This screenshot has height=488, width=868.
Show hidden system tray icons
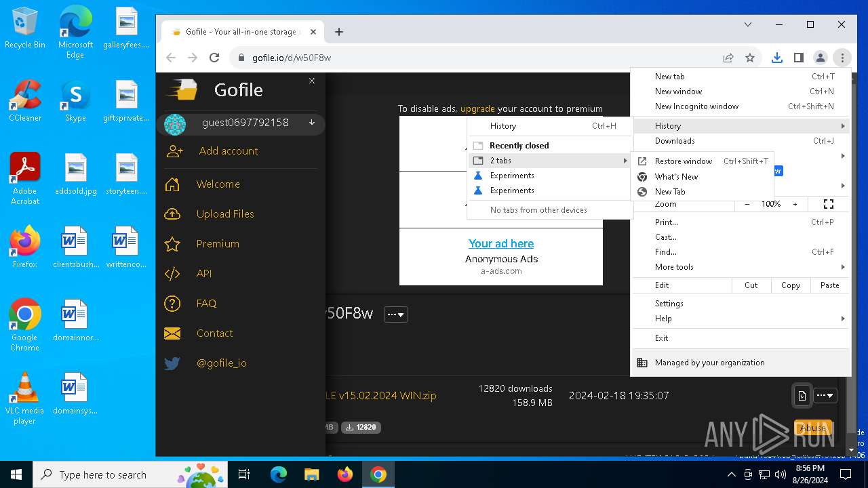(731, 474)
